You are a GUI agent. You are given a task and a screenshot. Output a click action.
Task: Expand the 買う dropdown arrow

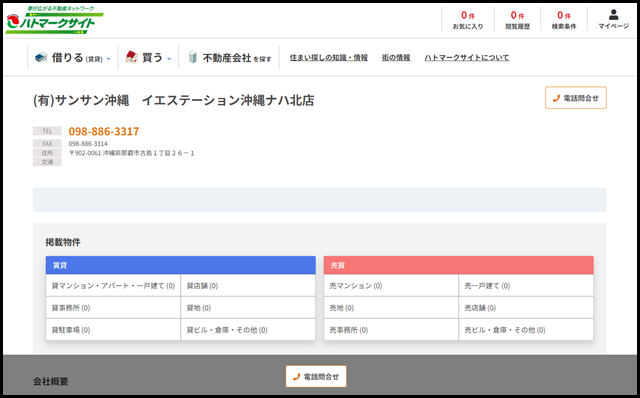[169, 59]
